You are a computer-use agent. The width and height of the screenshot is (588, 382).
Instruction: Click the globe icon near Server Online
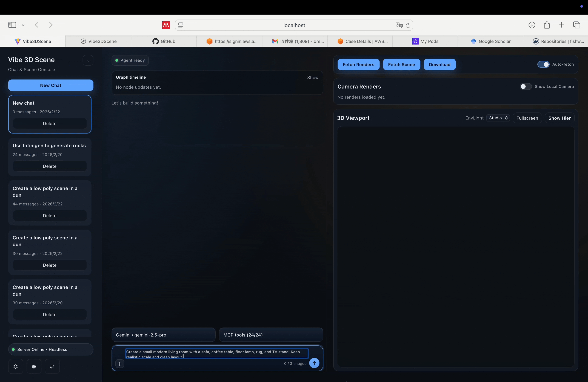[34, 366]
